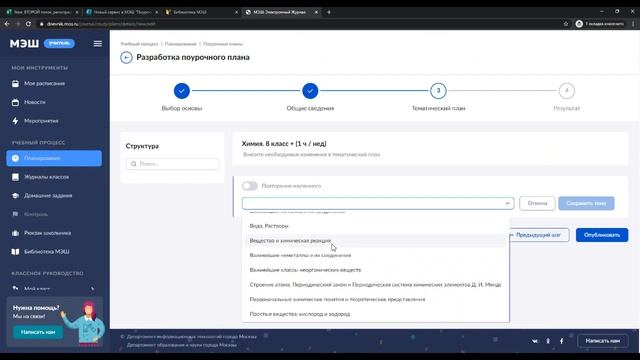The height and width of the screenshot is (360, 640).
Task: Collapse the topic dropdown with arrow
Action: click(x=507, y=203)
